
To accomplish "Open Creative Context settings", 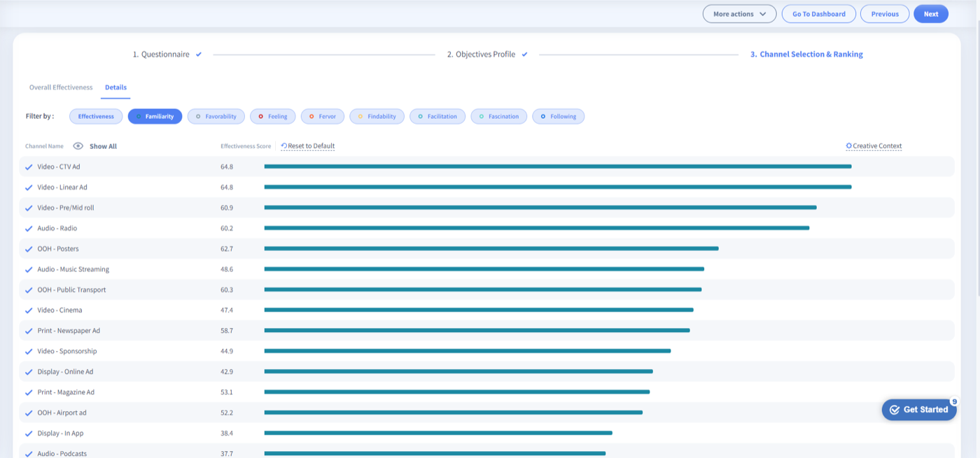I will click(874, 146).
